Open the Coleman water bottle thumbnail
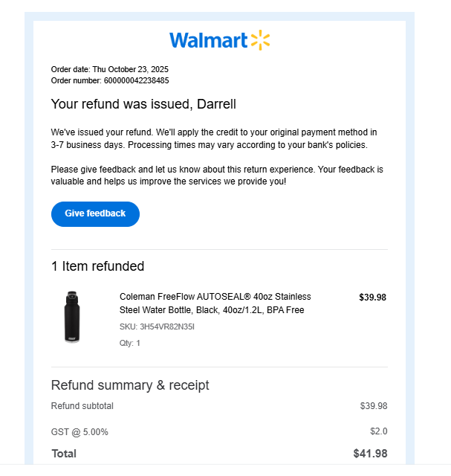The image size is (451, 476). (x=72, y=317)
